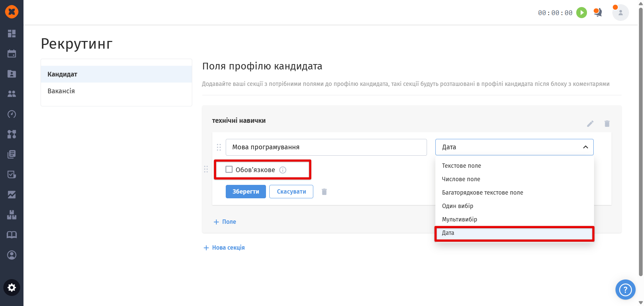Open the help question mark button
The image size is (644, 306).
[x=625, y=289]
